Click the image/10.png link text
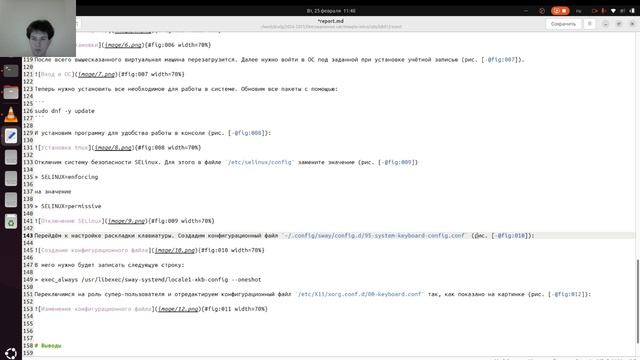640x360 pixels. point(175,250)
